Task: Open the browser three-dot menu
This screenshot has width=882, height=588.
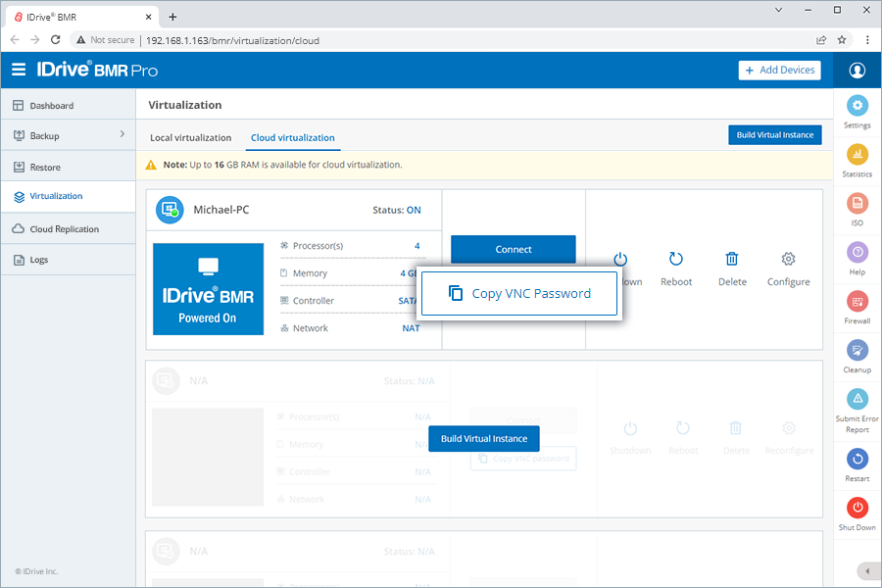Action: point(867,40)
